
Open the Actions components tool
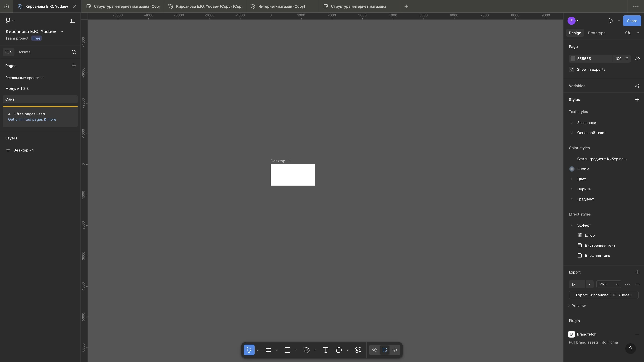pyautogui.click(x=358, y=350)
